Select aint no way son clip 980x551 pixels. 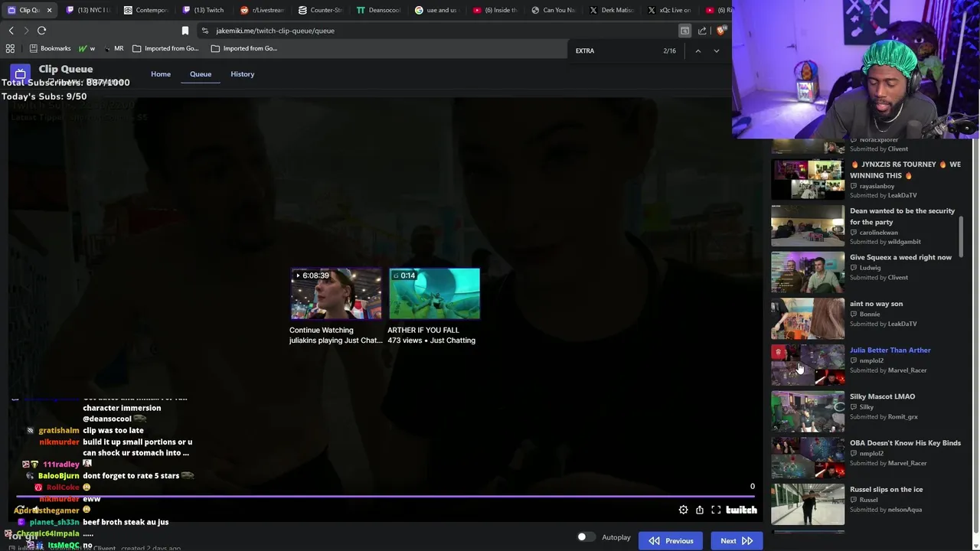865,319
